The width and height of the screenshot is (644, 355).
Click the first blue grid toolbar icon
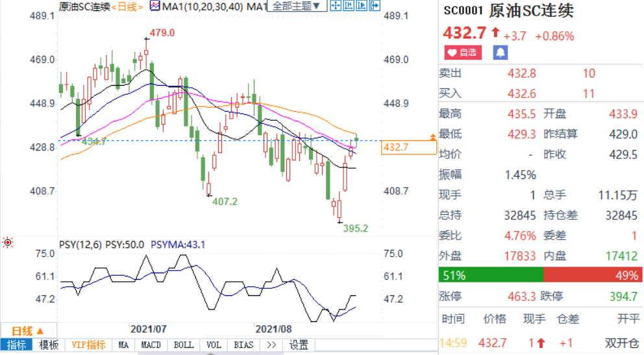[335, 6]
